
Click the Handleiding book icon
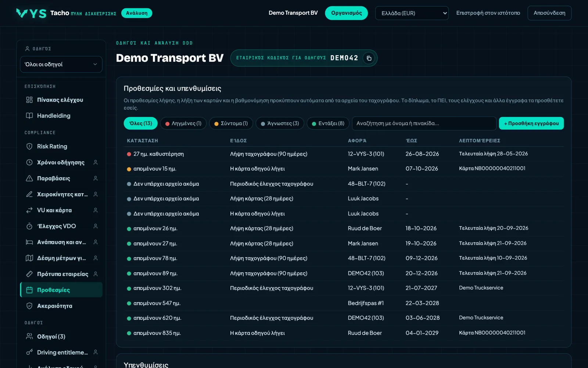pos(29,116)
